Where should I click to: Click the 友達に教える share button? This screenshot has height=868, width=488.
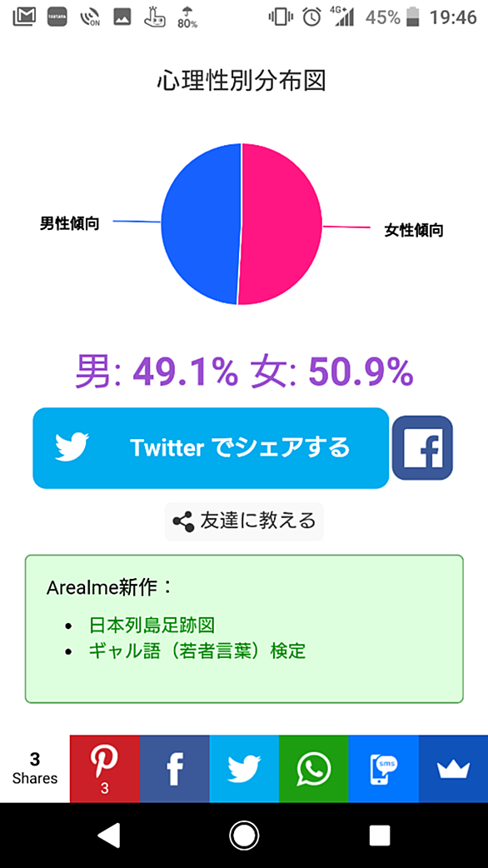(244, 521)
